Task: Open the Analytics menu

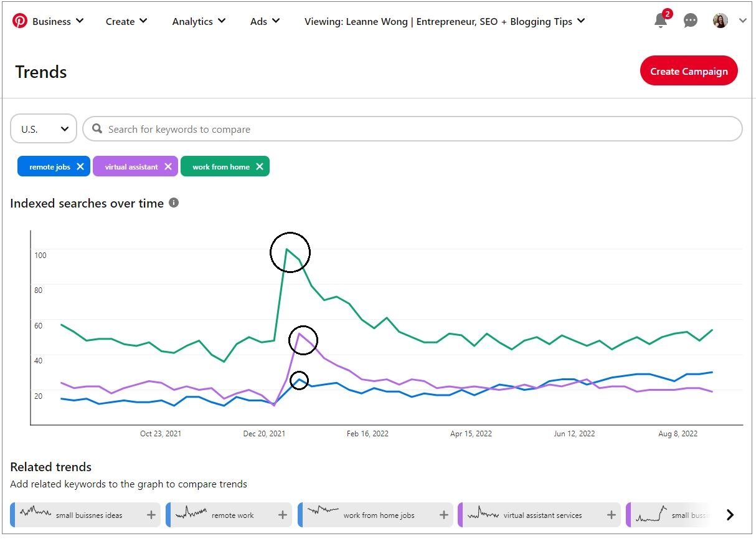Action: [199, 21]
